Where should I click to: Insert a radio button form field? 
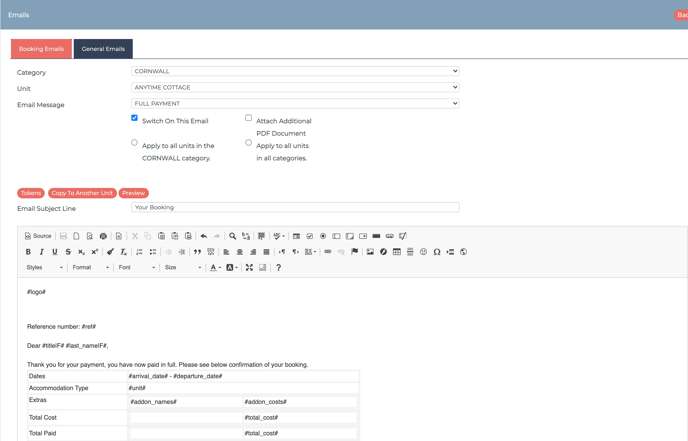pos(323,236)
